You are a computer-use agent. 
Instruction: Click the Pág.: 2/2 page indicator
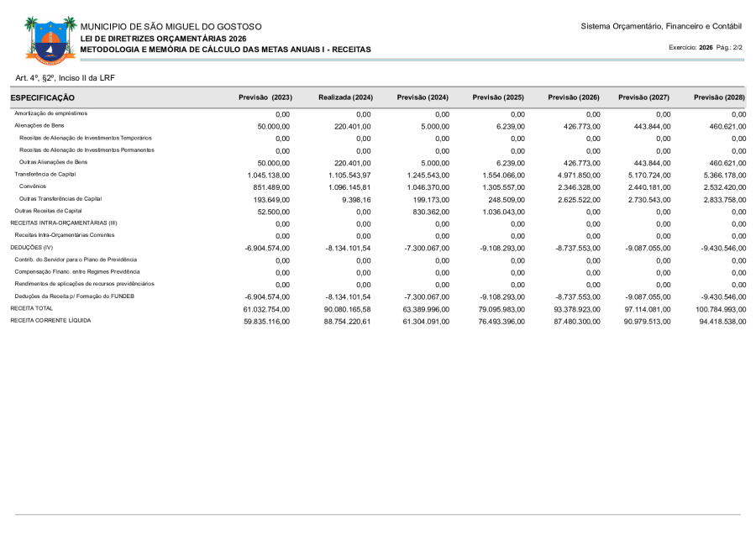point(729,48)
